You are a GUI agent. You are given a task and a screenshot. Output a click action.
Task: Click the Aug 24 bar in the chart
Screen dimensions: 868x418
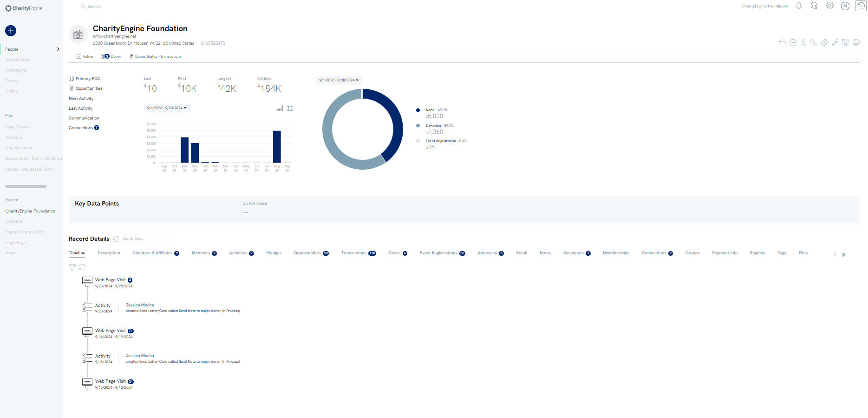(277, 147)
